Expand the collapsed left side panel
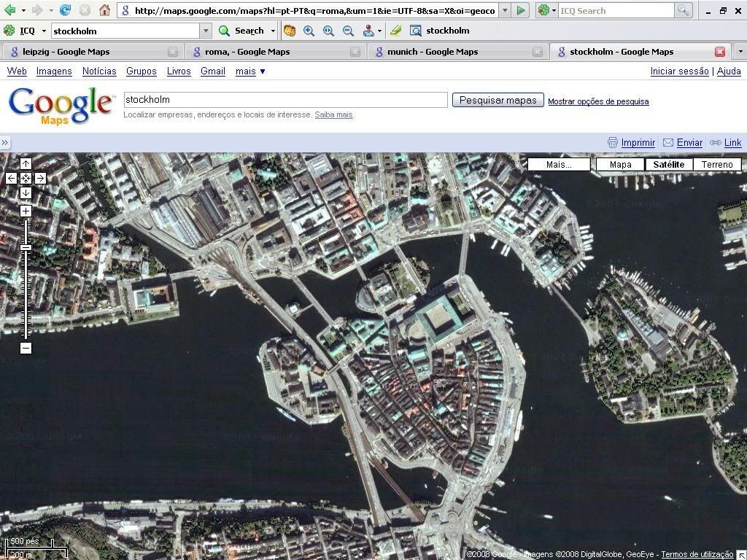The width and height of the screenshot is (747, 560). tap(5, 142)
